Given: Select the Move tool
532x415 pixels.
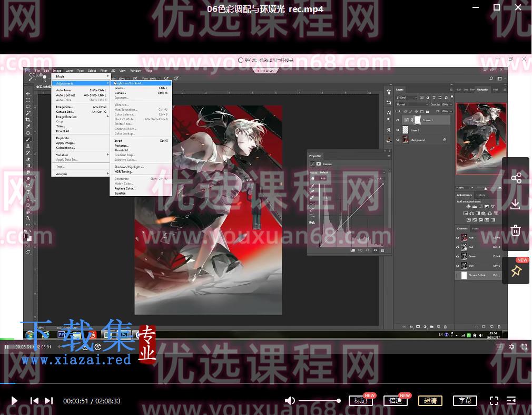Looking at the screenshot, I should tap(28, 93).
